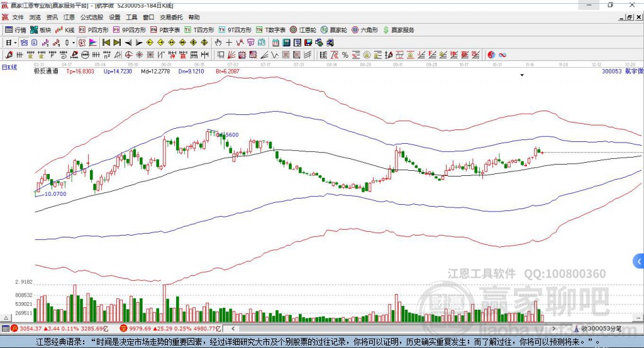
Task: Select the zigzag wave line tool
Action: click(275, 55)
